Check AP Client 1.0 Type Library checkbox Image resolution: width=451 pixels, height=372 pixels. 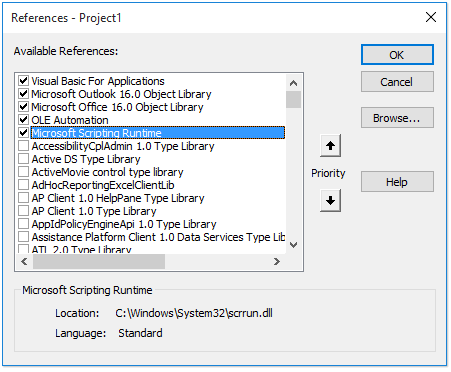coord(23,211)
